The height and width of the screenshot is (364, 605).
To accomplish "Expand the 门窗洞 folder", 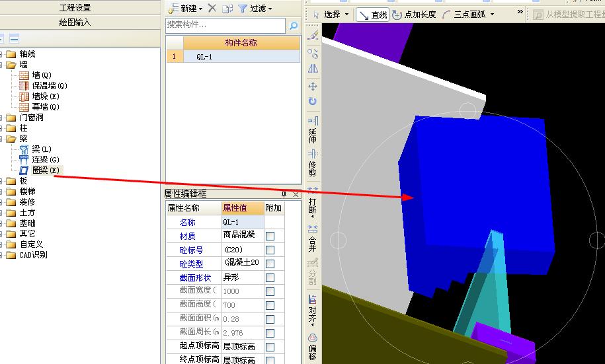I will (x=1, y=118).
